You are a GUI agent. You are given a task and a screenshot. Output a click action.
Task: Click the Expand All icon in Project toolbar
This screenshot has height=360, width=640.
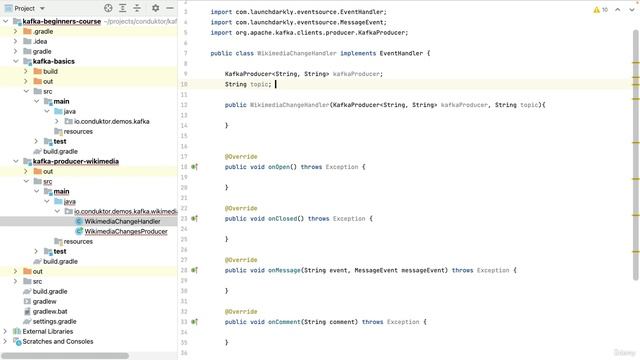click(x=122, y=8)
